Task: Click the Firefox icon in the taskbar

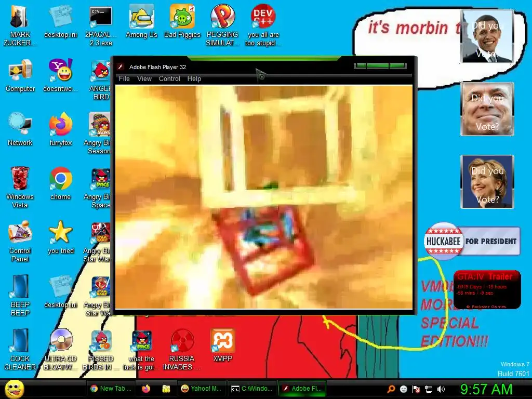Action: point(146,389)
